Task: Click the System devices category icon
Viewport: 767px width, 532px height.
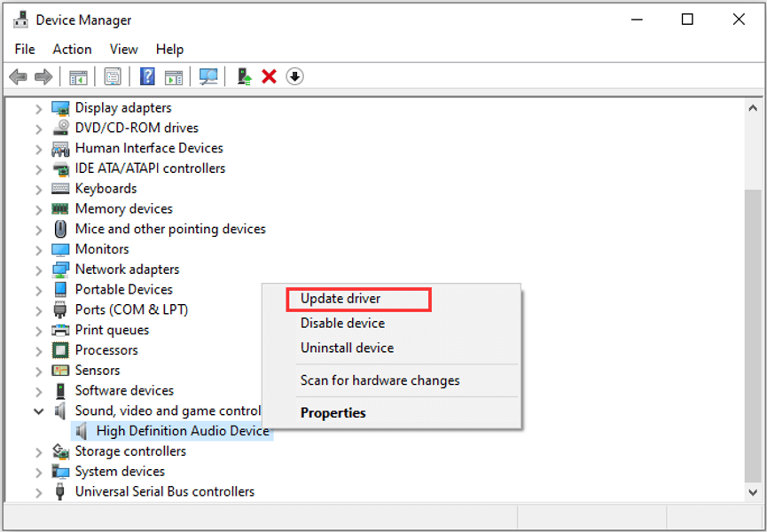Action: pos(60,472)
